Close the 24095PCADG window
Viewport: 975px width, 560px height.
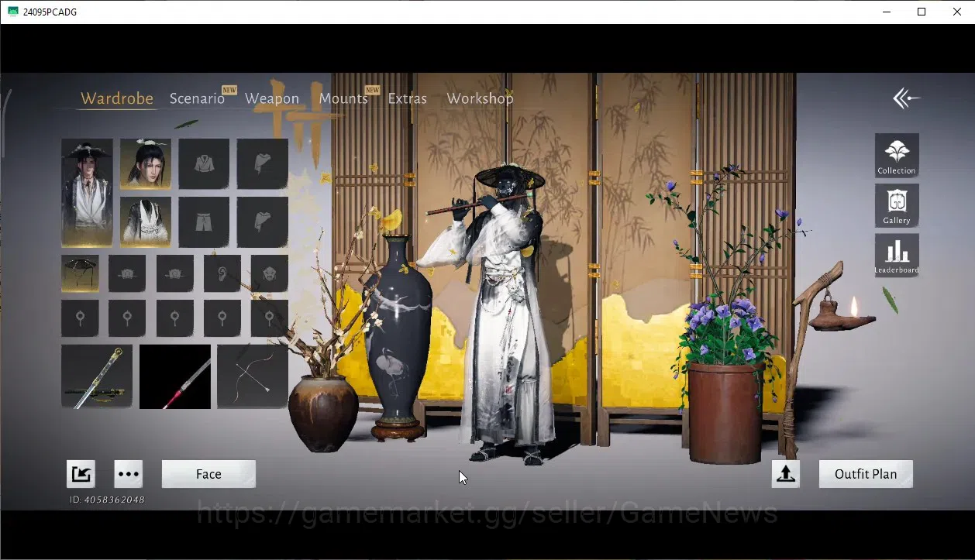click(957, 12)
